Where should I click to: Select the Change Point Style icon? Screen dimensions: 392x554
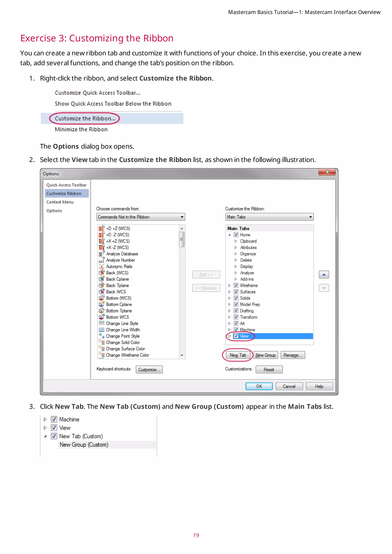(x=101, y=336)
